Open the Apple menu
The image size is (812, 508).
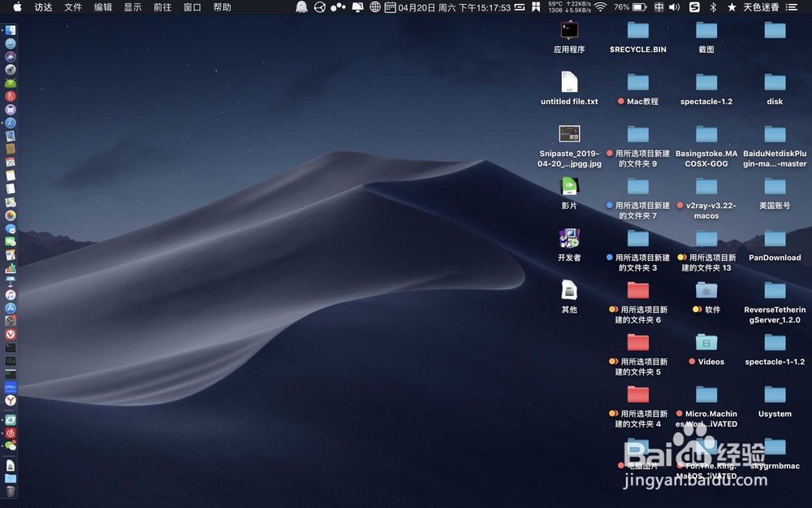point(17,7)
